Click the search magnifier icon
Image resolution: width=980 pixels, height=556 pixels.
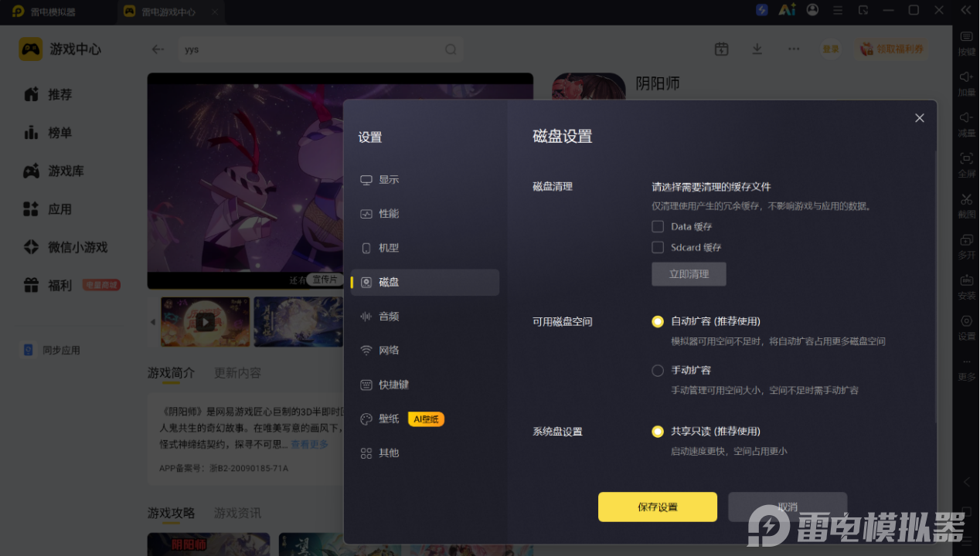[x=451, y=49]
